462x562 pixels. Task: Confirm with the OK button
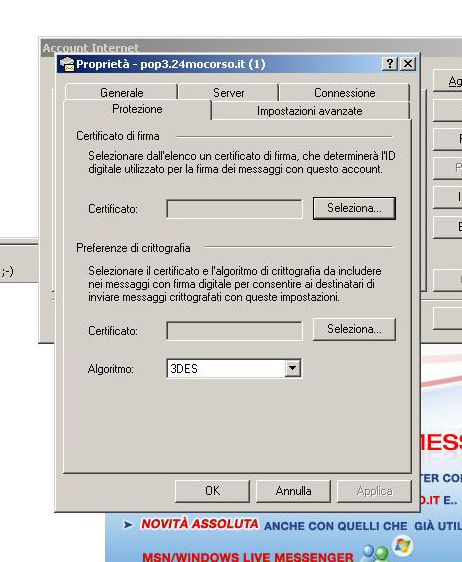pyautogui.click(x=213, y=491)
